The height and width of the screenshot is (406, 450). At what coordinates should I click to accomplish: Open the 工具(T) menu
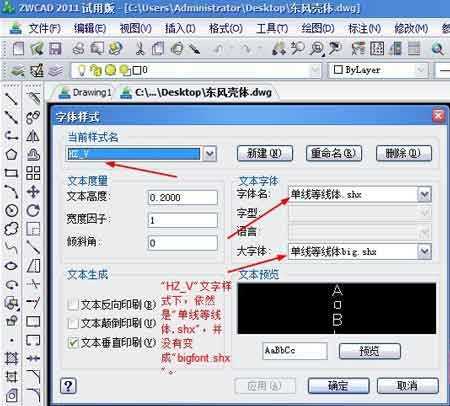click(x=272, y=29)
